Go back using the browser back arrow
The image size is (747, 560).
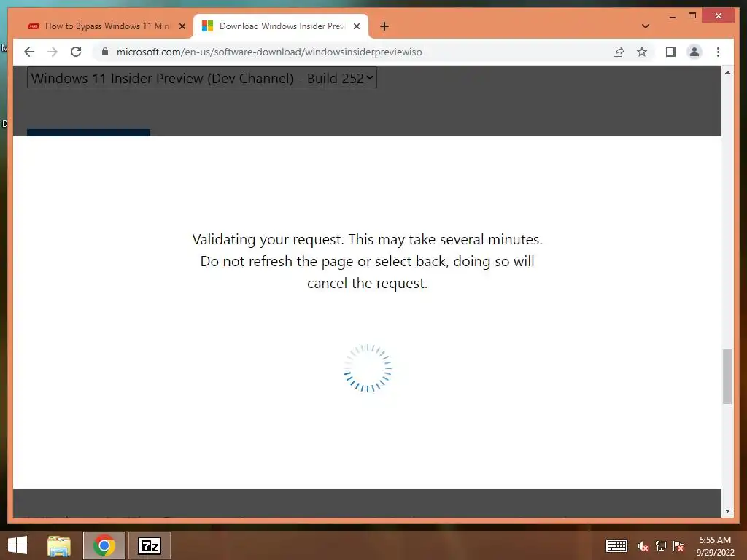[x=29, y=52]
